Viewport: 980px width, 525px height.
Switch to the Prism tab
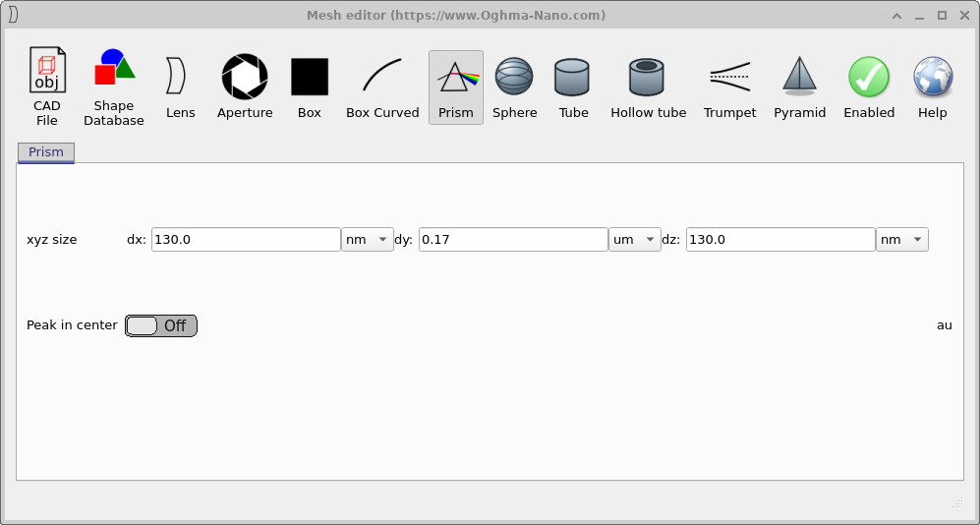point(45,152)
